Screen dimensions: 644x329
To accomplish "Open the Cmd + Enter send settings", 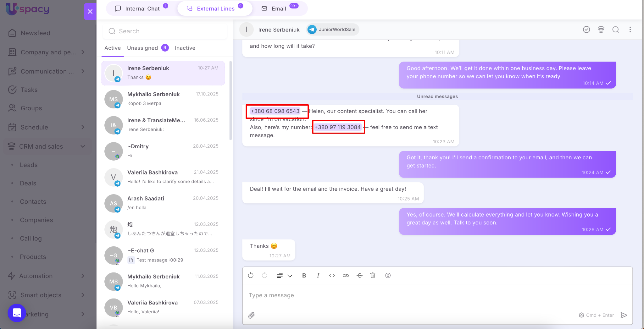I will click(x=596, y=315).
